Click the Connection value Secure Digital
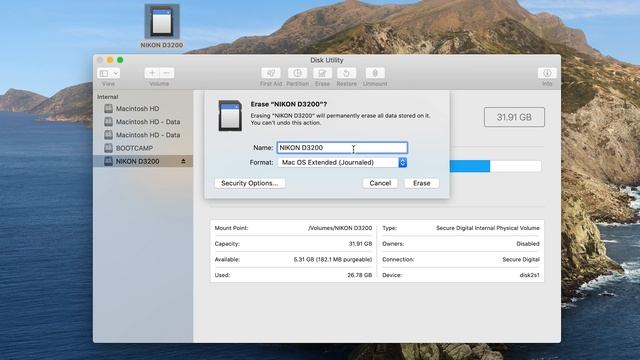Viewport: 640px width, 360px height. click(521, 260)
